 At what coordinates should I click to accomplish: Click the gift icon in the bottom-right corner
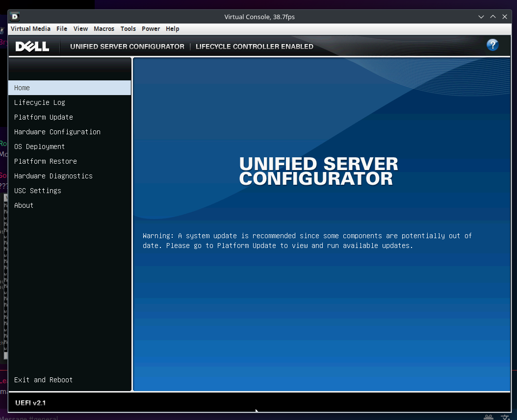tap(488, 417)
